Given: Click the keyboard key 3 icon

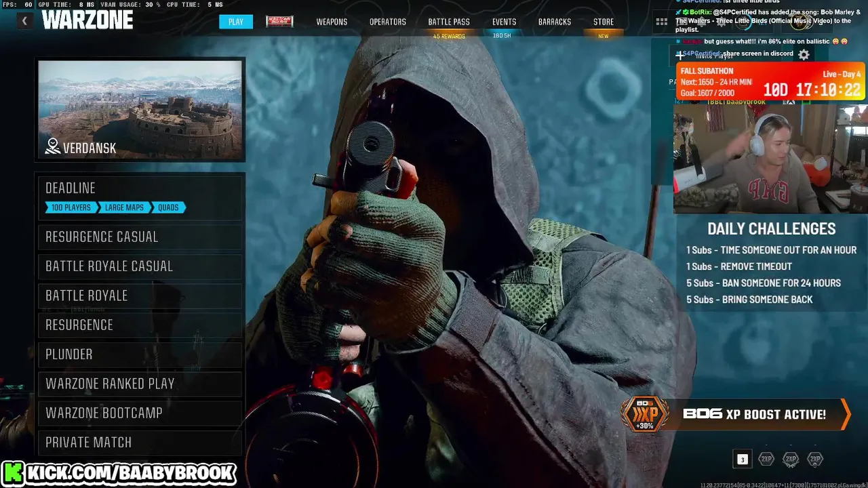Looking at the screenshot, I should (x=742, y=460).
